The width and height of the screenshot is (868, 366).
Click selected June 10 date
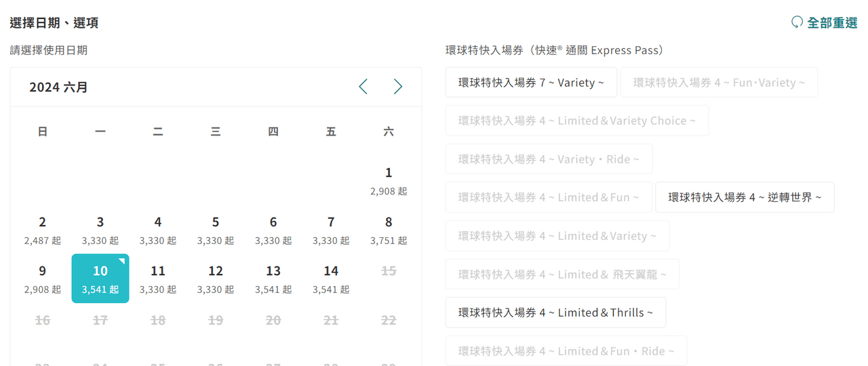[100, 279]
